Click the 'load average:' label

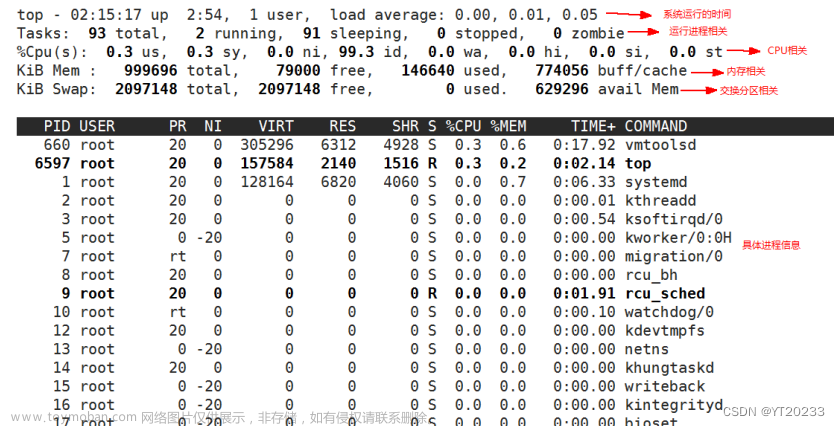tap(388, 14)
